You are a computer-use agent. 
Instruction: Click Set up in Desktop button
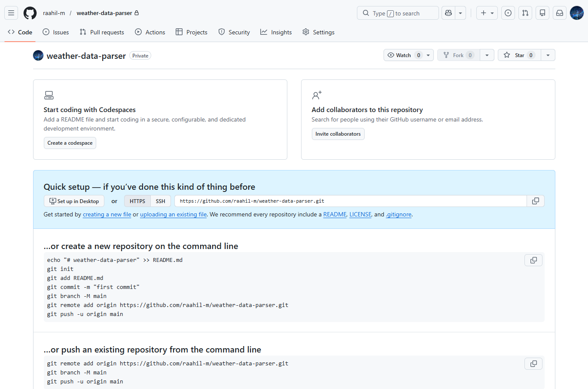74,201
